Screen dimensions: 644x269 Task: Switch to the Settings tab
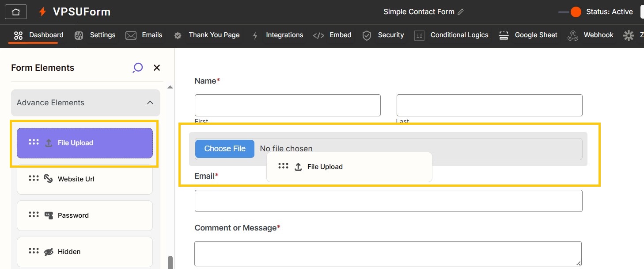(102, 35)
